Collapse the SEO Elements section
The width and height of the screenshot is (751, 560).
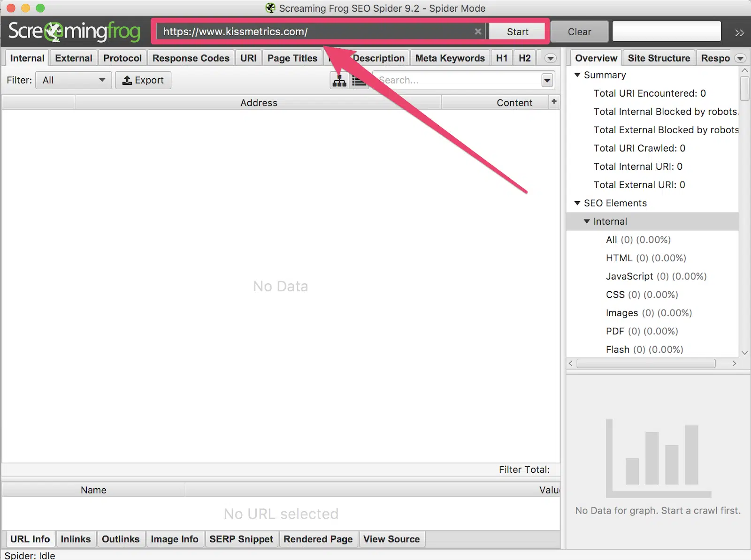[577, 203]
